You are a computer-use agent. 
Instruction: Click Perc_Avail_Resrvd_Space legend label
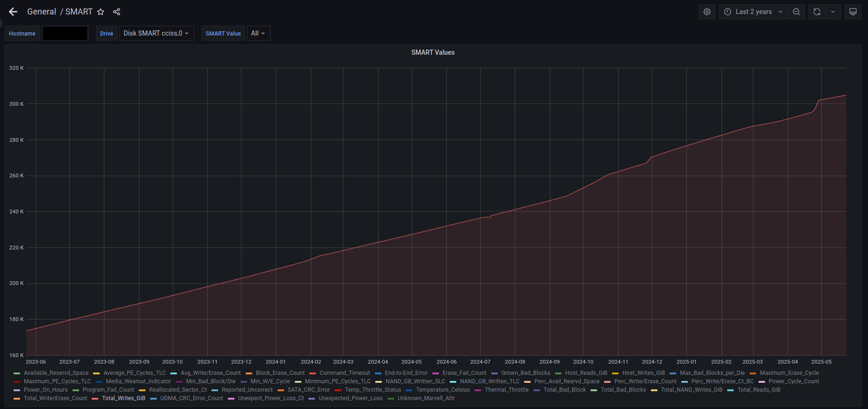pos(567,381)
